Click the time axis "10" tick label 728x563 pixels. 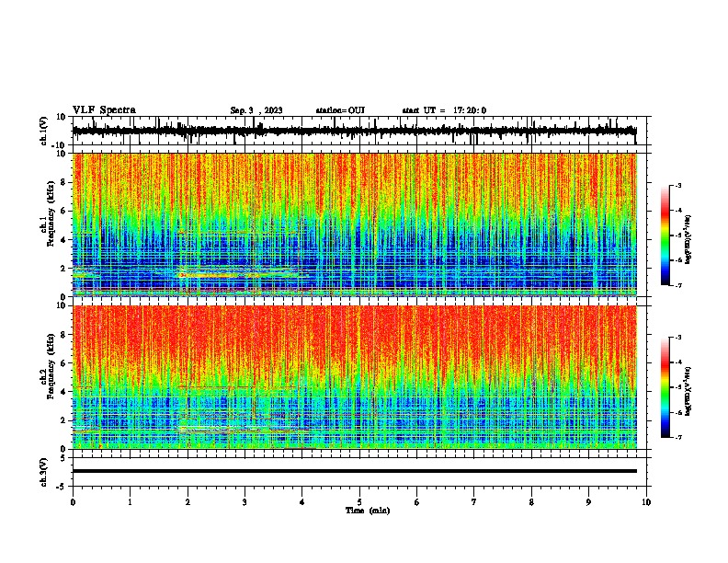click(646, 502)
